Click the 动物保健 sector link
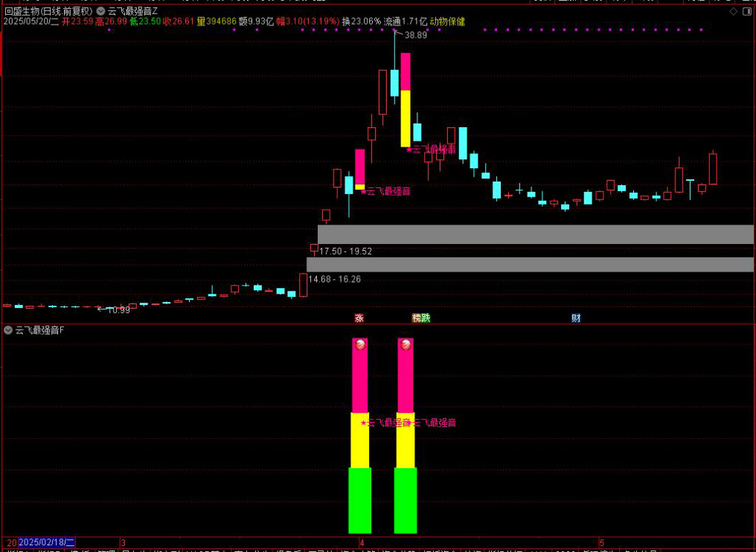 tap(447, 22)
